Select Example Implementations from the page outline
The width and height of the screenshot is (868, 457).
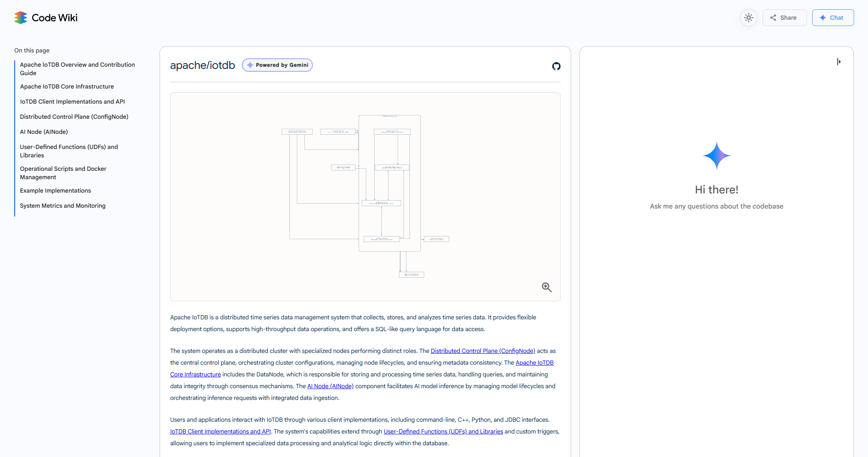[55, 191]
